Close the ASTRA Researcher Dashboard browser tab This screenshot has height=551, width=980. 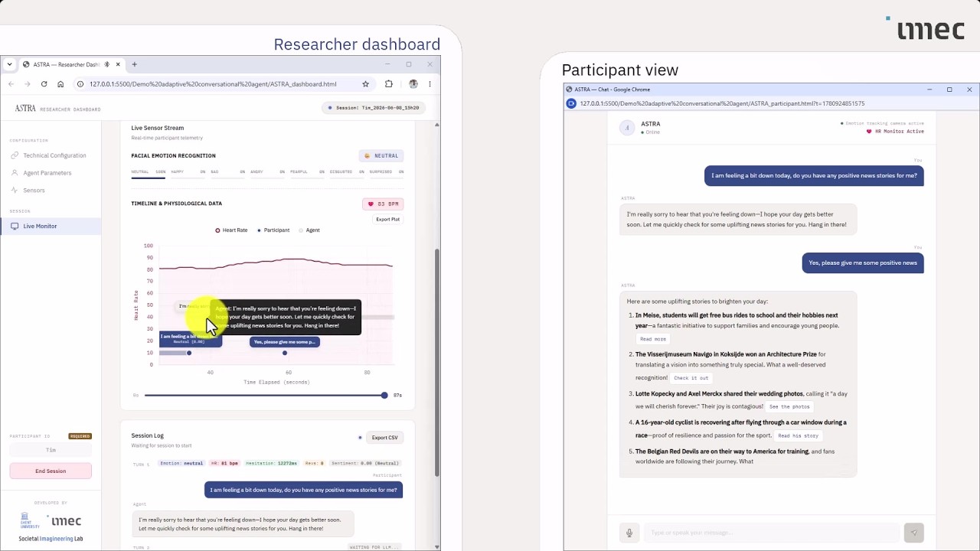(x=118, y=64)
